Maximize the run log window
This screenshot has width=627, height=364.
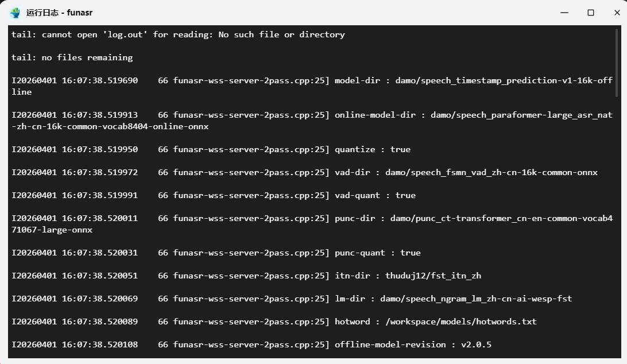tap(591, 13)
